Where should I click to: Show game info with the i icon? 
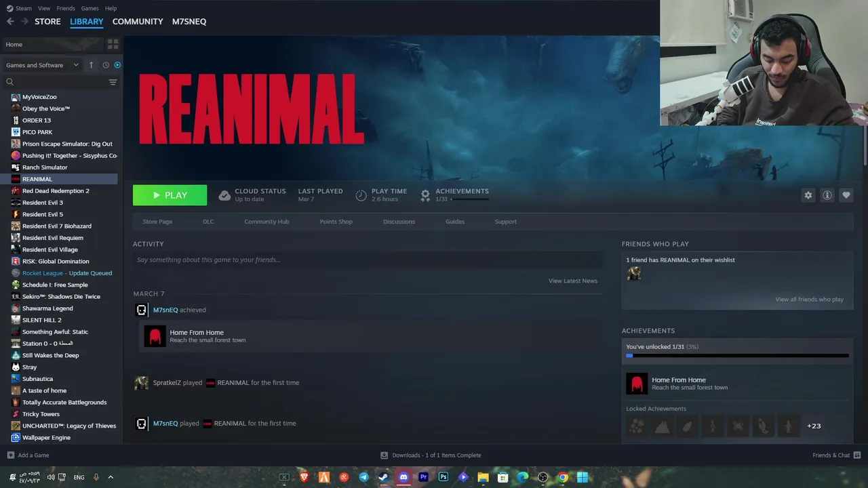click(x=827, y=195)
